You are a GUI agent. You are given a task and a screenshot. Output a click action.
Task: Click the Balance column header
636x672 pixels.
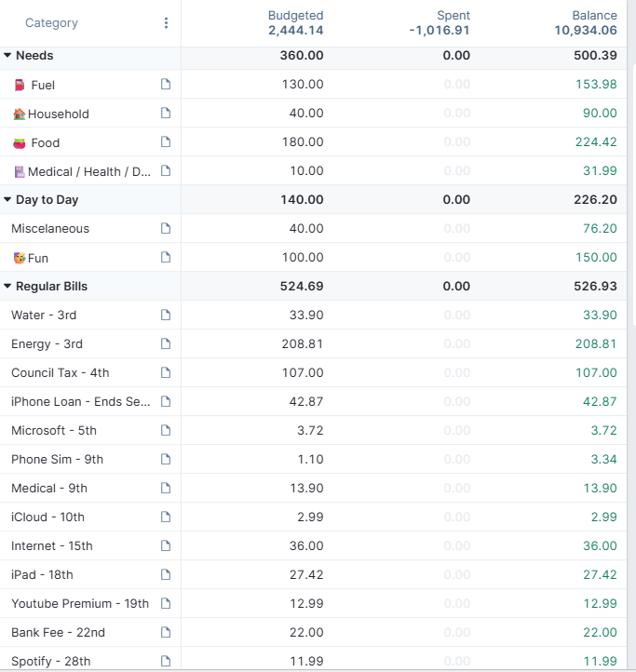click(x=594, y=16)
